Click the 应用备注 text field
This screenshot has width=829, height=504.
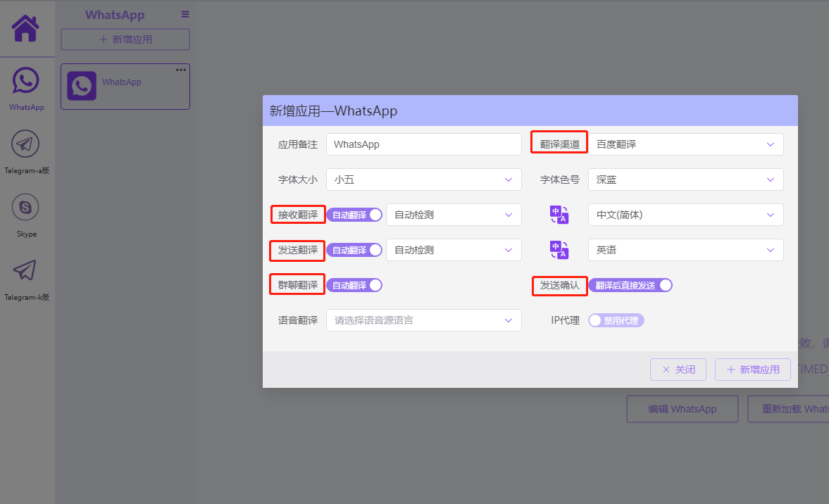pyautogui.click(x=423, y=144)
